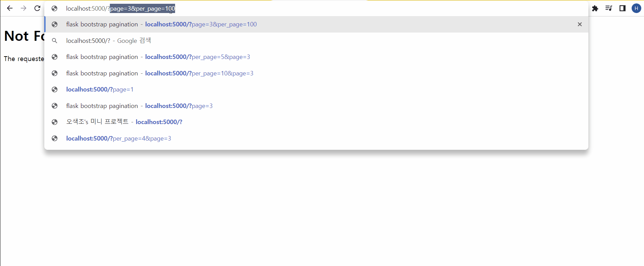Click the site info globe in address bar
644x266 pixels.
click(54, 9)
